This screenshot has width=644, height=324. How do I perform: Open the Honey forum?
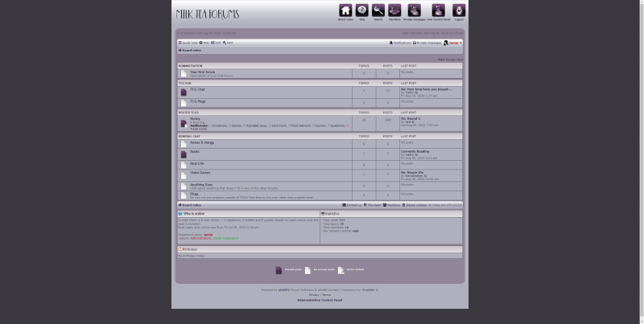click(x=195, y=118)
